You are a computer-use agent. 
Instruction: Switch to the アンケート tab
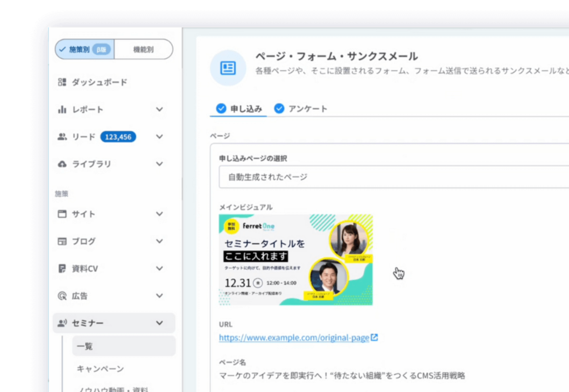(307, 108)
